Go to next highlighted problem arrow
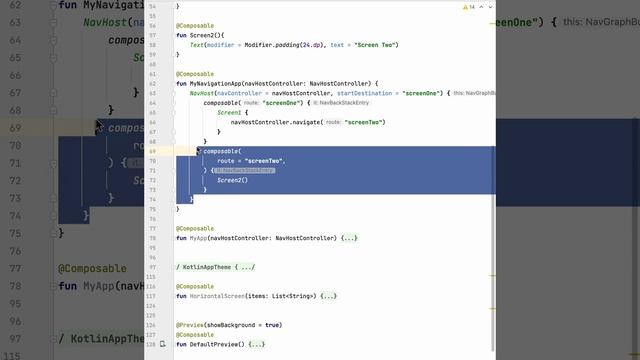Image resolution: width=640 pixels, height=360 pixels. [491, 7]
